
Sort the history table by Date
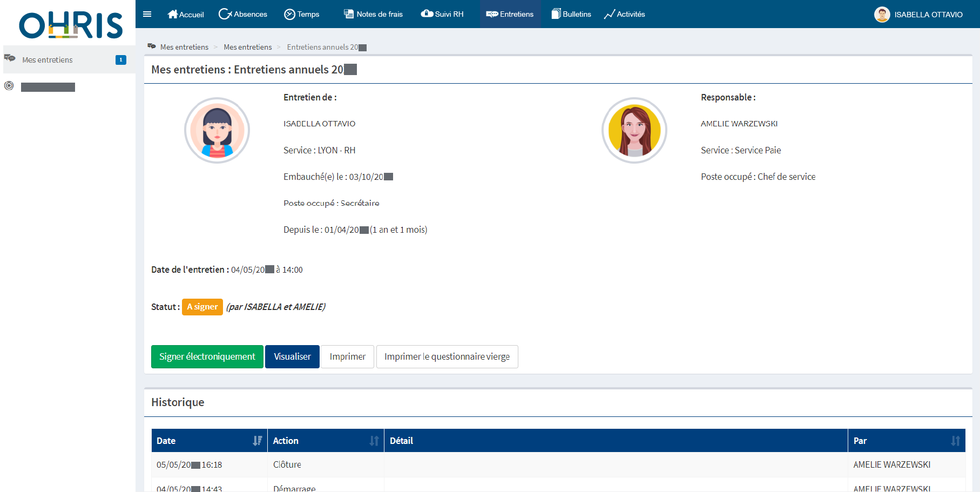point(257,441)
